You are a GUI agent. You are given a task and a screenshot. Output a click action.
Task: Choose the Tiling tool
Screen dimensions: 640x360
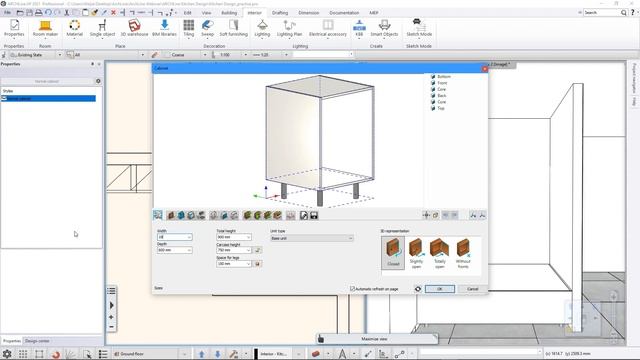coord(189,28)
